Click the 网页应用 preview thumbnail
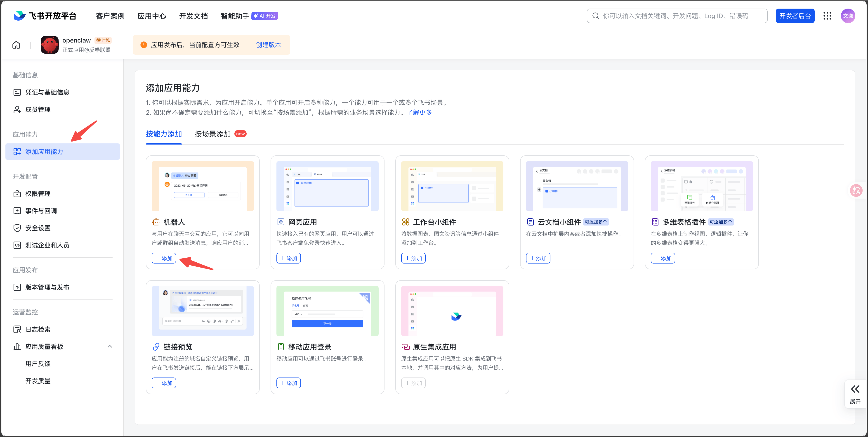 click(328, 186)
